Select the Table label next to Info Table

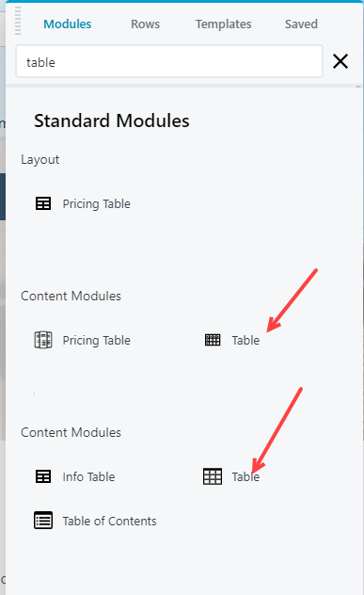(245, 477)
